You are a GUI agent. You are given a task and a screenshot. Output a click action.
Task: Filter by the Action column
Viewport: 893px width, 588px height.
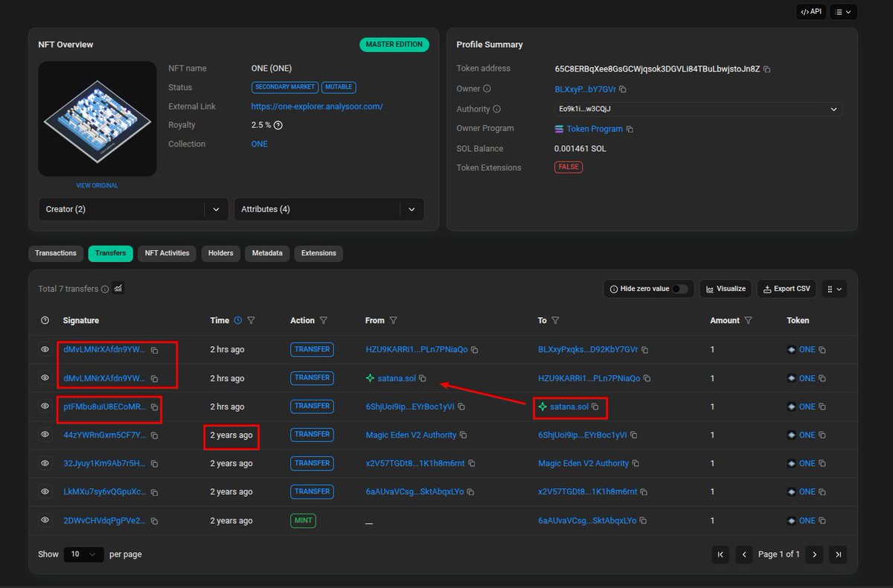point(324,321)
